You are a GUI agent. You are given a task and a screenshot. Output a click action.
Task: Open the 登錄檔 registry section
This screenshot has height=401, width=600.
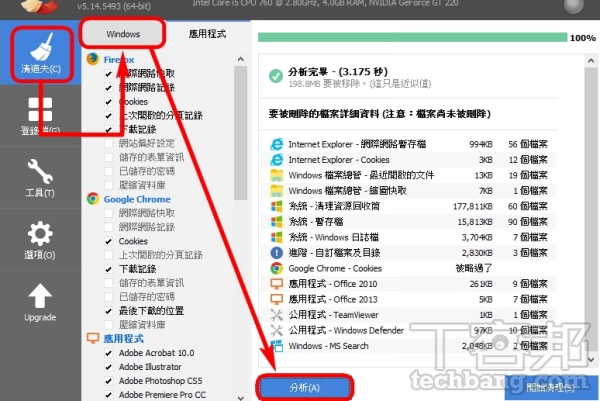pyautogui.click(x=40, y=115)
